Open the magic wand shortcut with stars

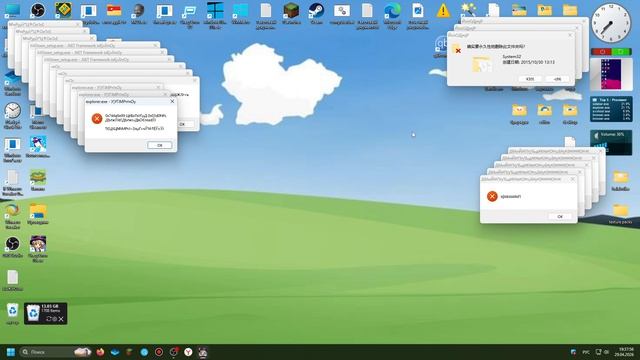[x=468, y=9]
